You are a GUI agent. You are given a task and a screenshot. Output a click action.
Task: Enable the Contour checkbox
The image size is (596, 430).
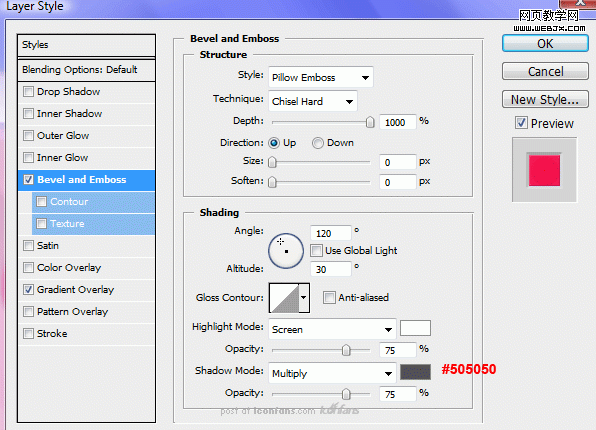[x=41, y=202]
